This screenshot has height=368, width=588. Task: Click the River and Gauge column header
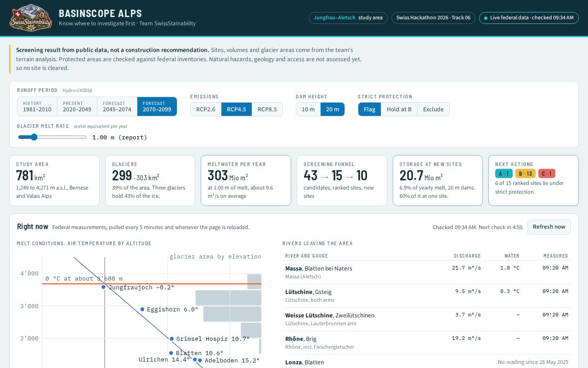point(306,256)
